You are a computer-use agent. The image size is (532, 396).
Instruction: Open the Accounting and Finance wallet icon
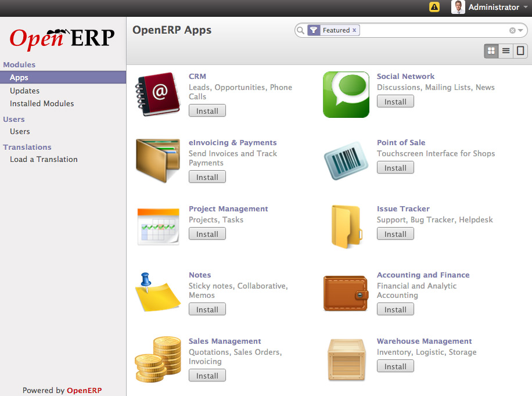point(346,294)
